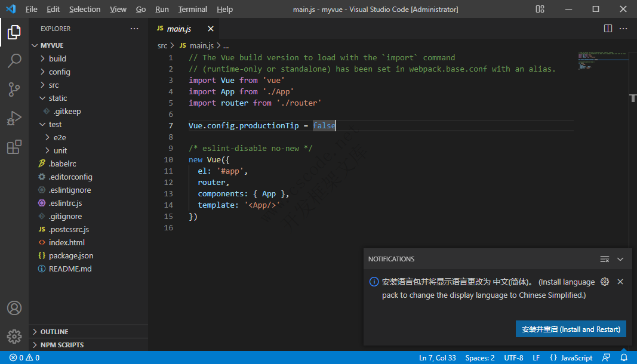Click Ln 7, Col 33 in status bar

point(437,357)
